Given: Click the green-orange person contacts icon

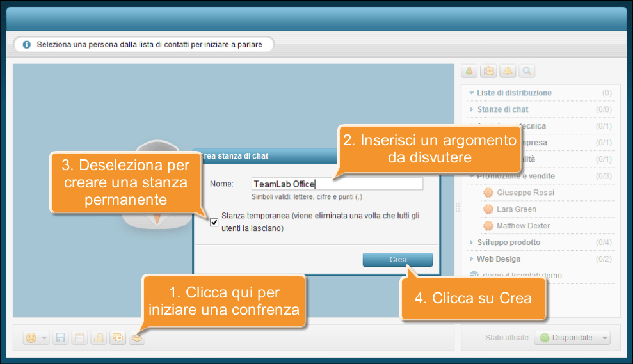Looking at the screenshot, I should point(469,71).
